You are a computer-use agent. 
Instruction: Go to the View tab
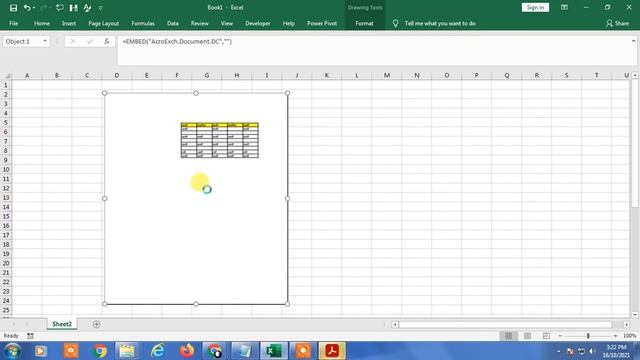227,23
